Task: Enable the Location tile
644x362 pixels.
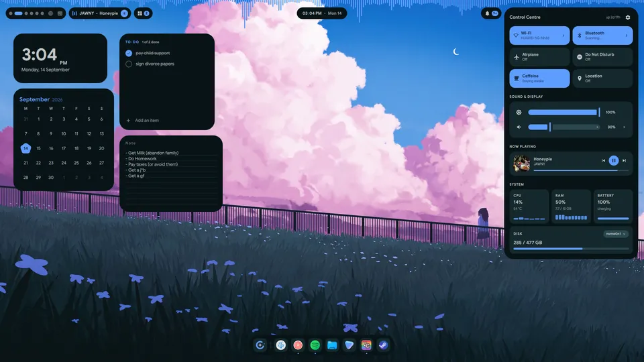Action: click(x=602, y=78)
